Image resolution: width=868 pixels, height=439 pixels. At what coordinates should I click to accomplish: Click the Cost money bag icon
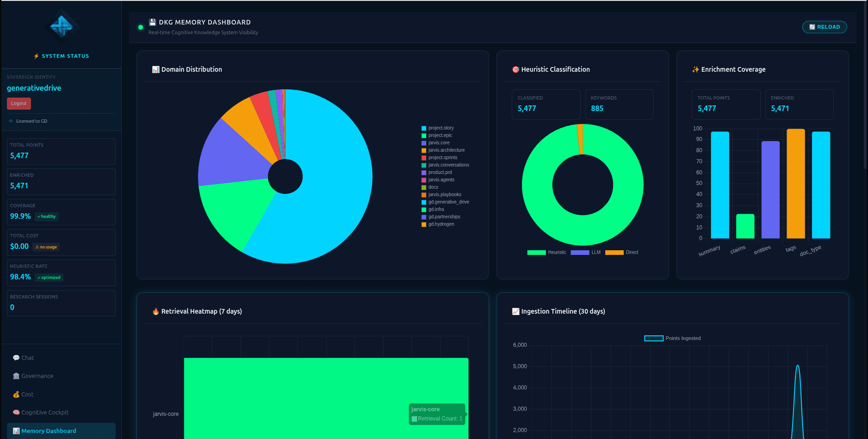(16, 395)
